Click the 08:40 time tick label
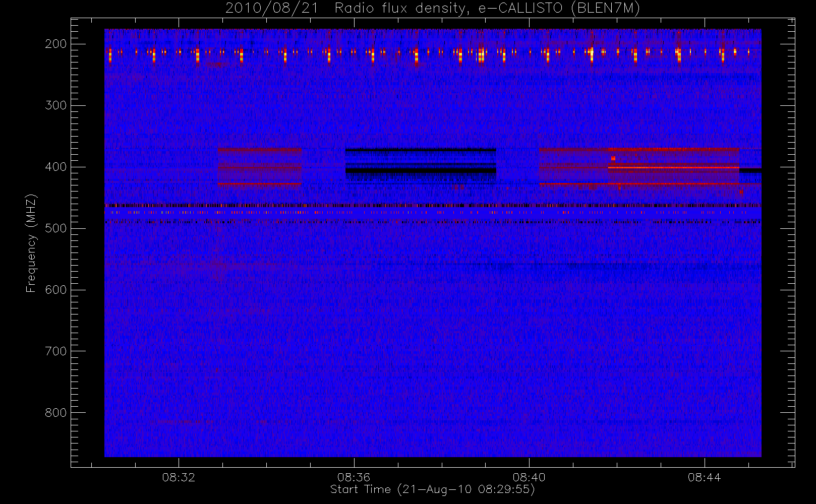The width and height of the screenshot is (816, 504). (x=529, y=477)
